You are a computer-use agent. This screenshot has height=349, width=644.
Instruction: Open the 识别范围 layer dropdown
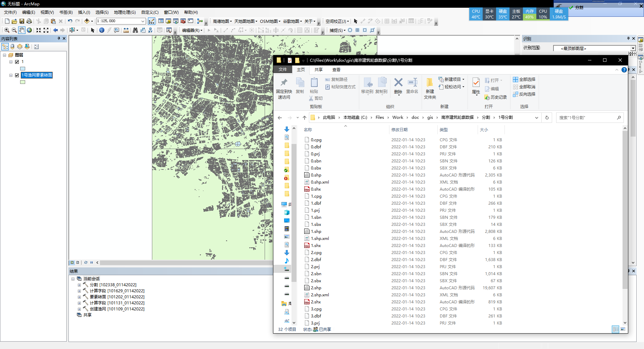pyautogui.click(x=633, y=48)
